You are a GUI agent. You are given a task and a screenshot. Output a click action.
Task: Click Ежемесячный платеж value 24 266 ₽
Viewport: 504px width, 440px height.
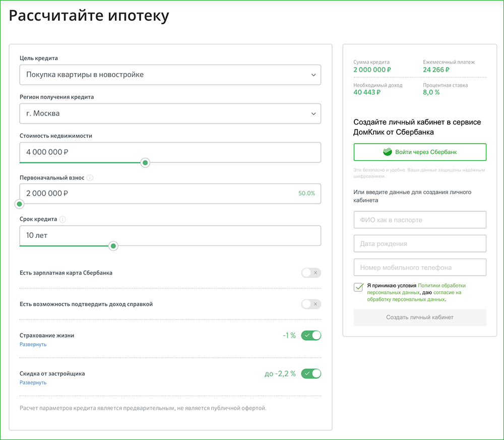[436, 70]
